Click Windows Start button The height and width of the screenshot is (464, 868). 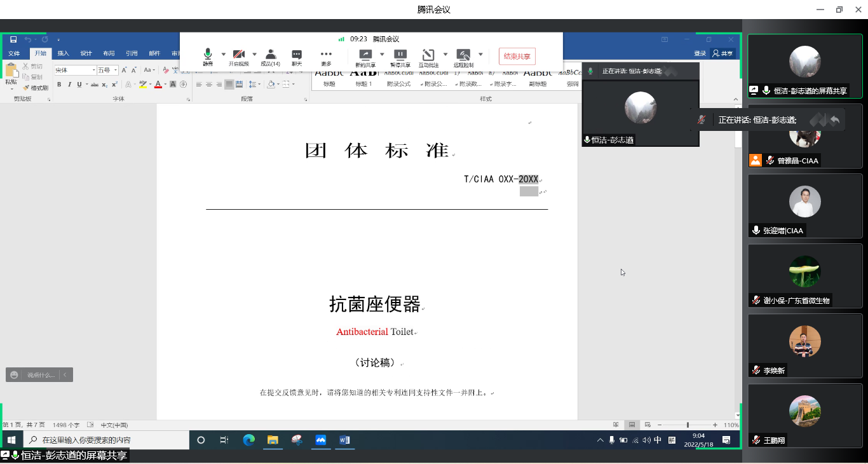[11, 440]
